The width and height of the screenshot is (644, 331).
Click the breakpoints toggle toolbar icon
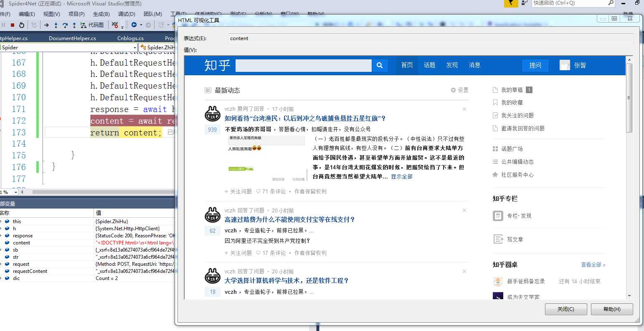click(115, 25)
